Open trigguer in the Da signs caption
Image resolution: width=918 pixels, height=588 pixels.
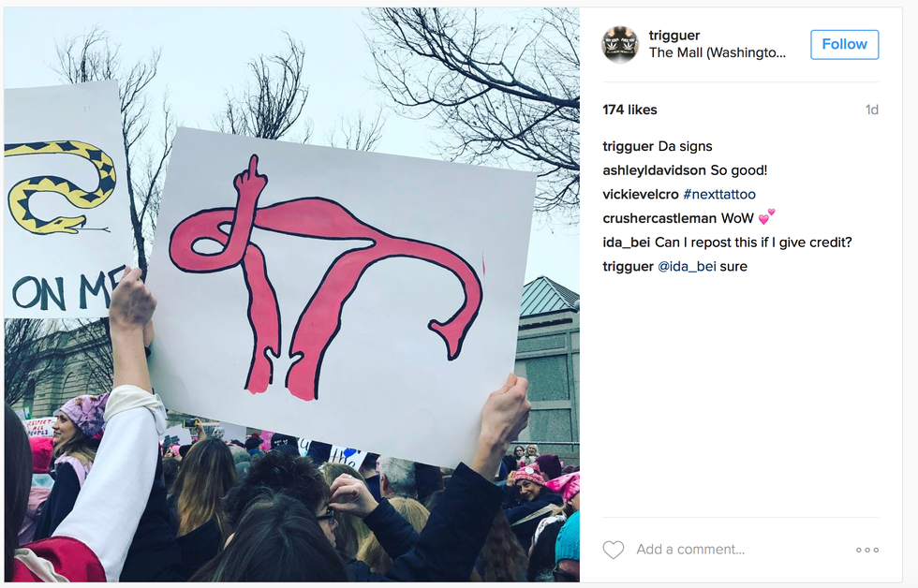click(x=628, y=146)
